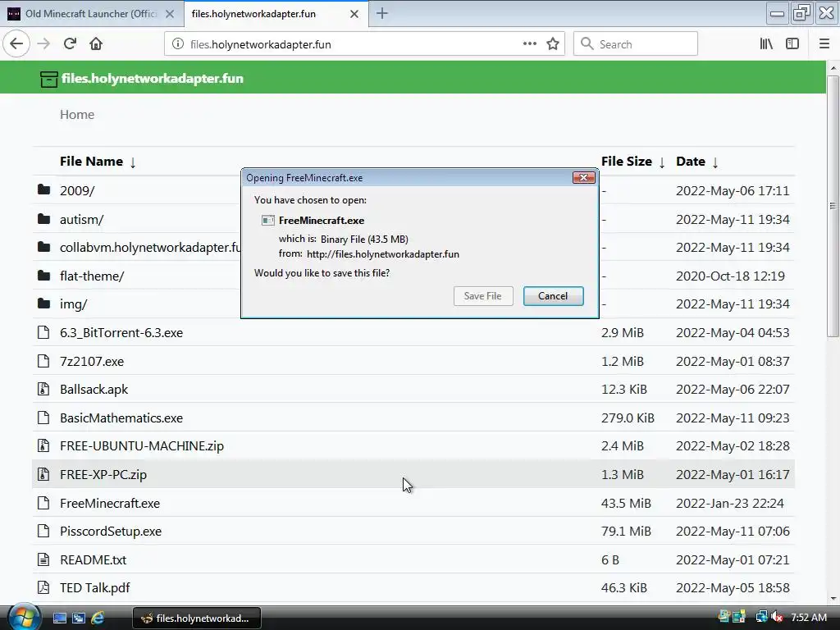Switch to the Old Minecraft Launcher tab
The image size is (840, 630).
[91, 14]
